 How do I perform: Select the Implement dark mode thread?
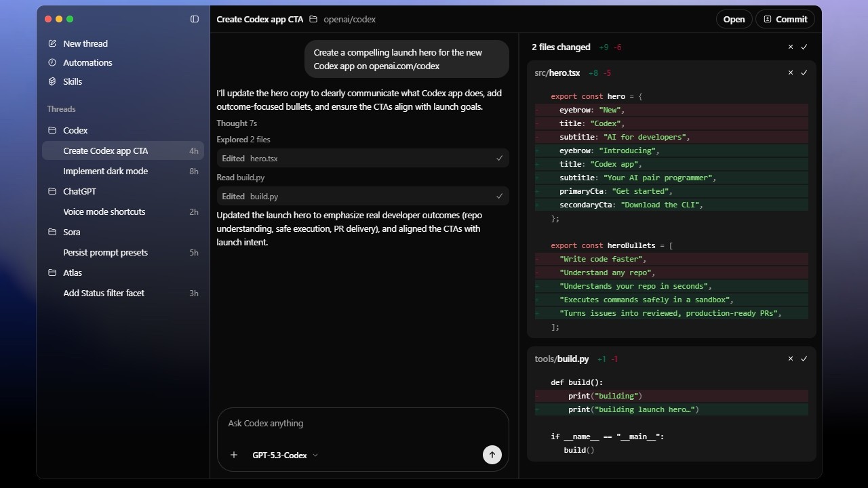pos(123,171)
